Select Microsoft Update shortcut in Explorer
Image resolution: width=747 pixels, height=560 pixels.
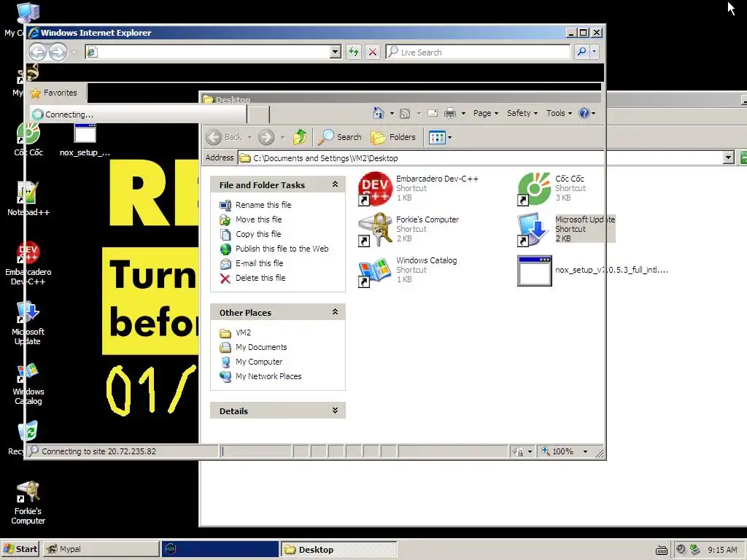[x=566, y=229]
